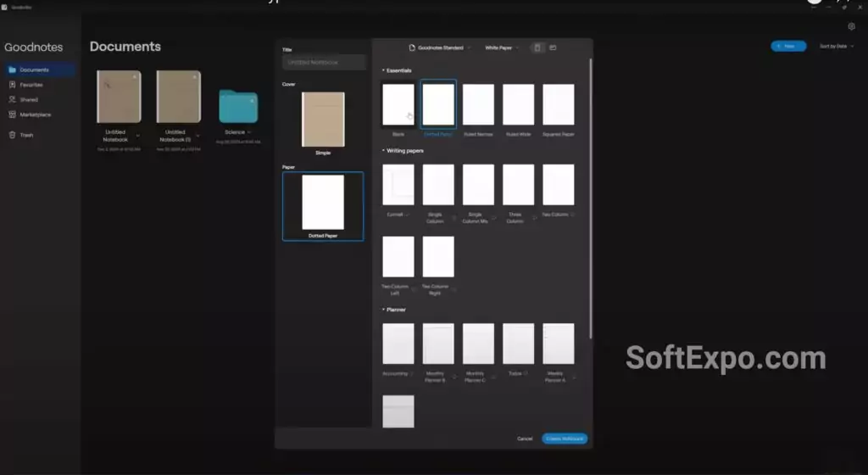Open the Untitled Notebook (1) thumbnail

click(178, 97)
